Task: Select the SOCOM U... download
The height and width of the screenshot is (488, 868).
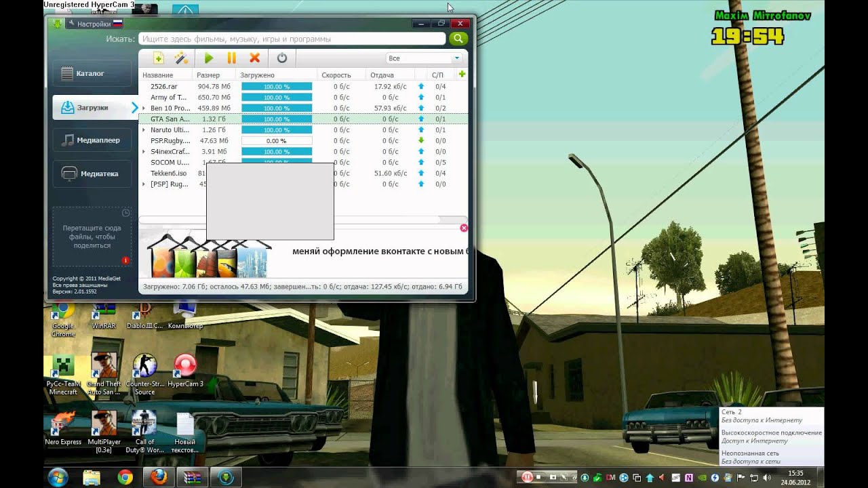Action: coord(303,163)
